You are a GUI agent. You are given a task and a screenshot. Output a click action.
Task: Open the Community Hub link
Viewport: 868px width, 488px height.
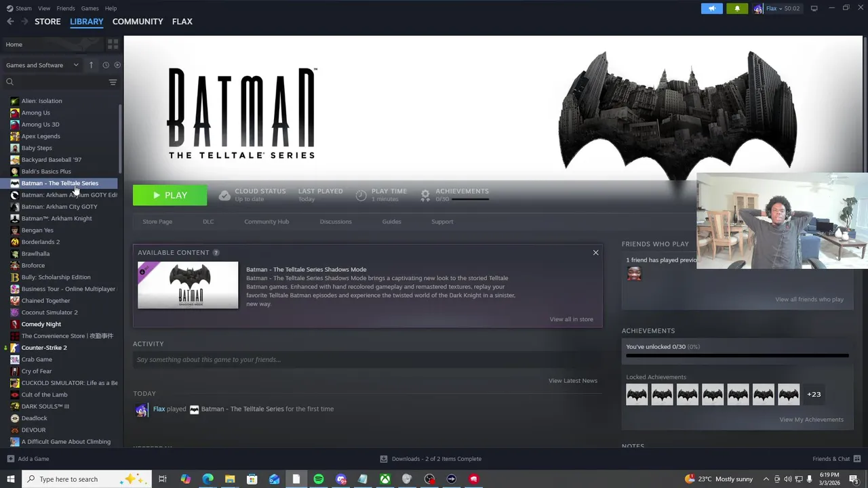pos(267,222)
